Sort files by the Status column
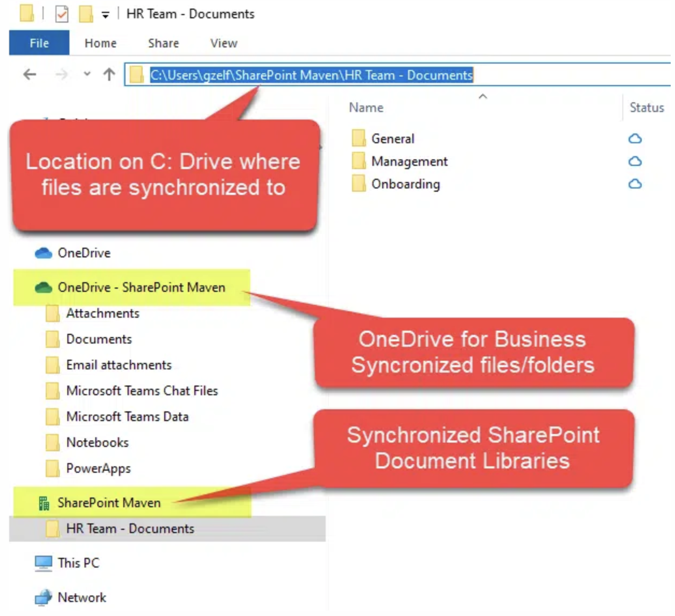This screenshot has height=616, width=675. 646,108
